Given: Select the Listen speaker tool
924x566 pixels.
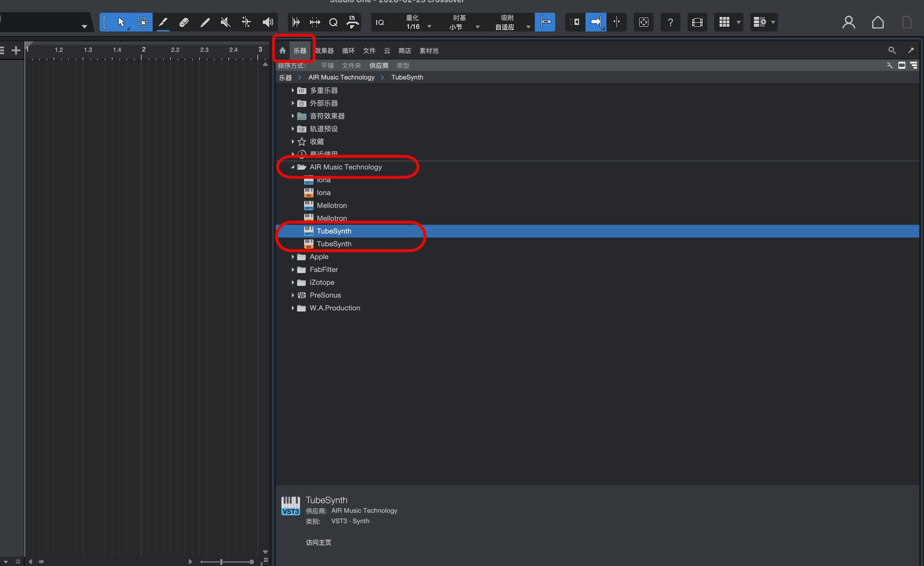Looking at the screenshot, I should point(268,22).
